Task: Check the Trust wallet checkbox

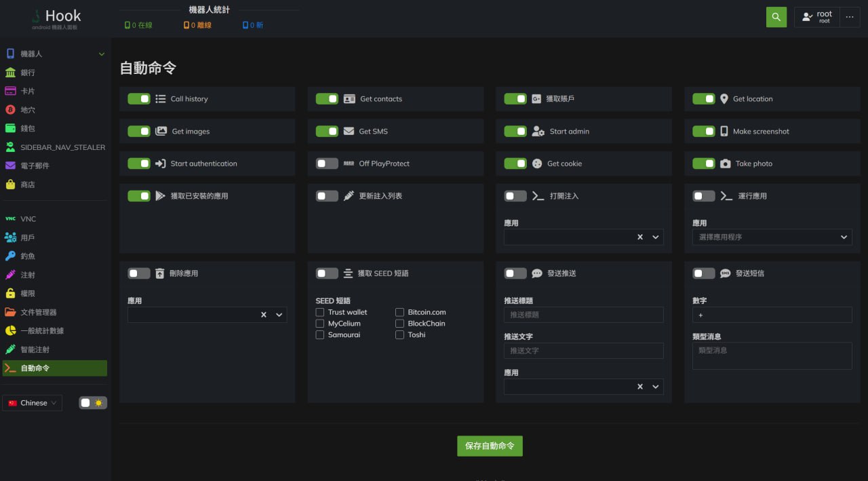Action: coord(320,312)
